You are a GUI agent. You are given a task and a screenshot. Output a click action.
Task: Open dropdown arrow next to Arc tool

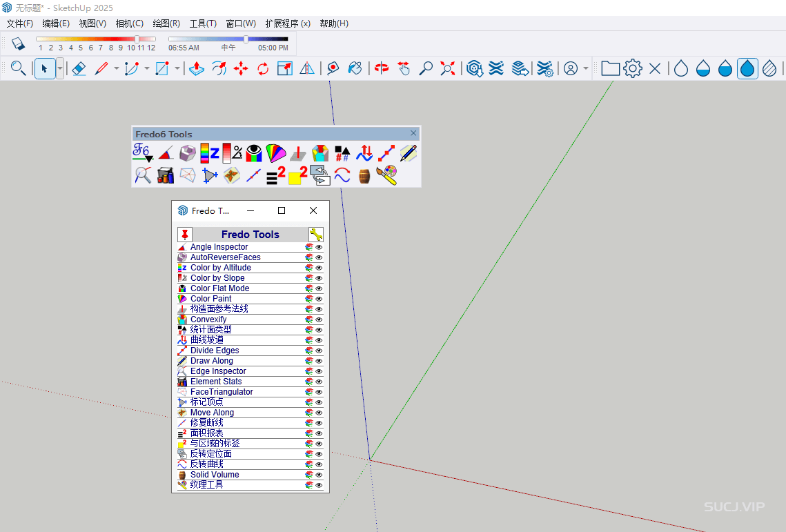coord(147,68)
